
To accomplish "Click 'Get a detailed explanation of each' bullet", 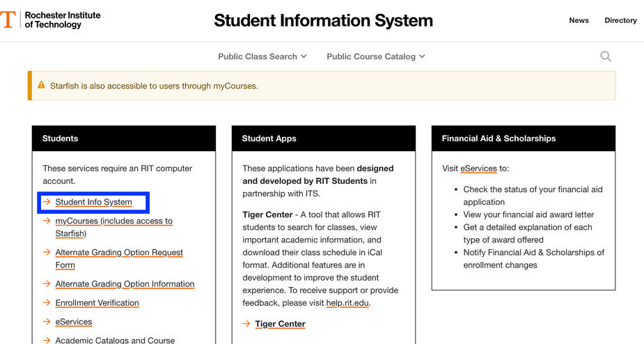I will click(x=528, y=233).
